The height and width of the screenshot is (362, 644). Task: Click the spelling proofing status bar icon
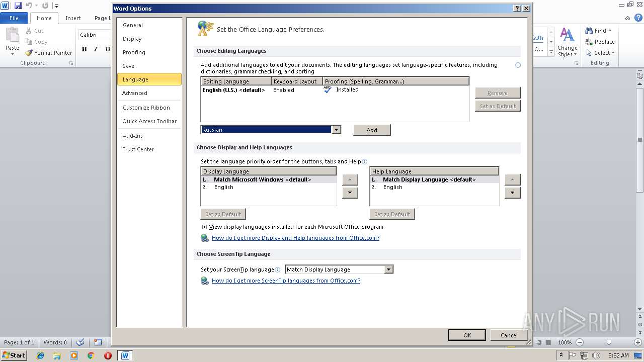[x=80, y=342]
